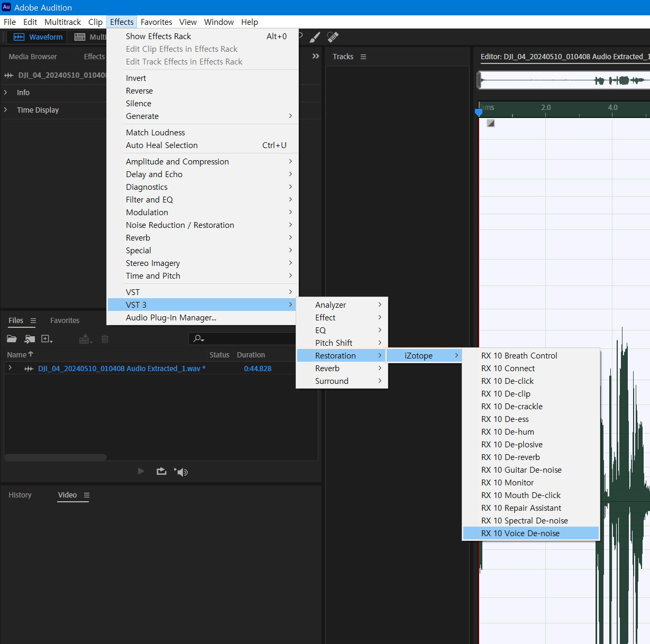The height and width of the screenshot is (644, 650).
Task: Select the Spot Healing Brush tool
Action: tap(333, 37)
